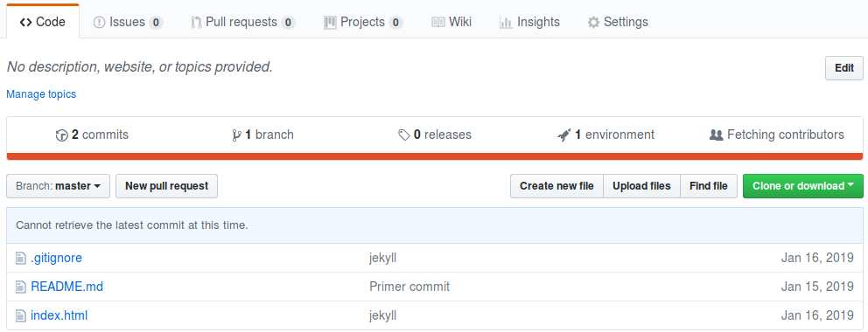This screenshot has width=868, height=332.
Task: Click the jekyll commit message for .gitignore
Action: click(382, 258)
